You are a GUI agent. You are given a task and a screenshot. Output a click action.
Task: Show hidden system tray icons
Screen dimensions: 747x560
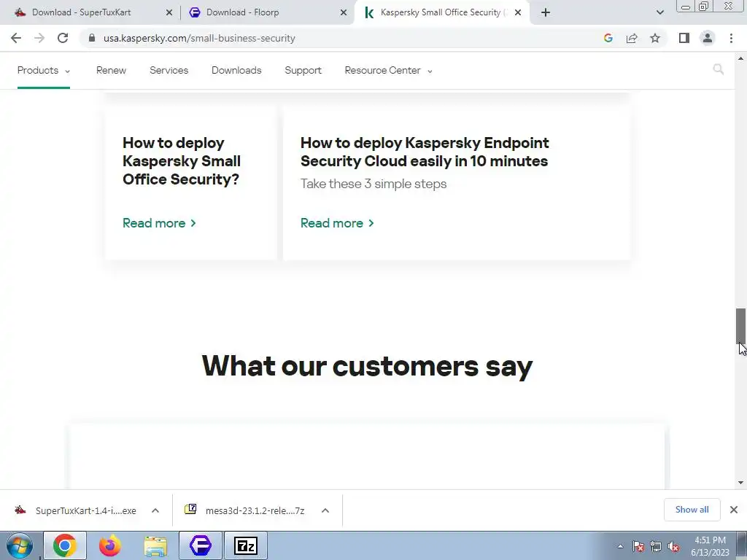[x=620, y=546]
